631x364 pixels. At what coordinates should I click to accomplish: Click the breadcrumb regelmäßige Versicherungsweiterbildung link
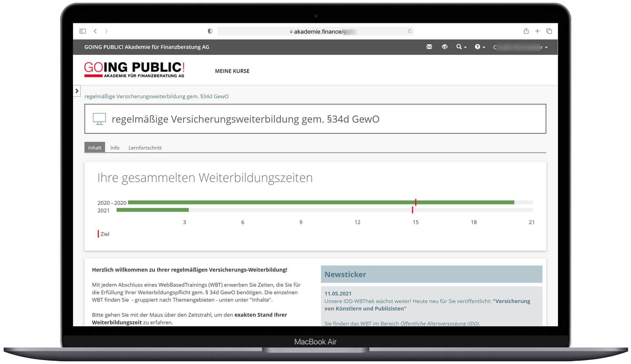[x=156, y=96]
